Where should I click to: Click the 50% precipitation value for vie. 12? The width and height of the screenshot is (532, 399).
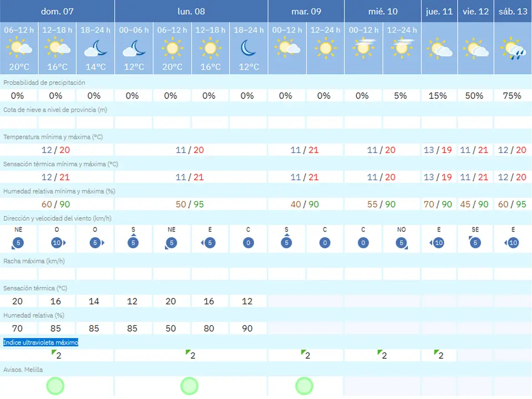[474, 96]
